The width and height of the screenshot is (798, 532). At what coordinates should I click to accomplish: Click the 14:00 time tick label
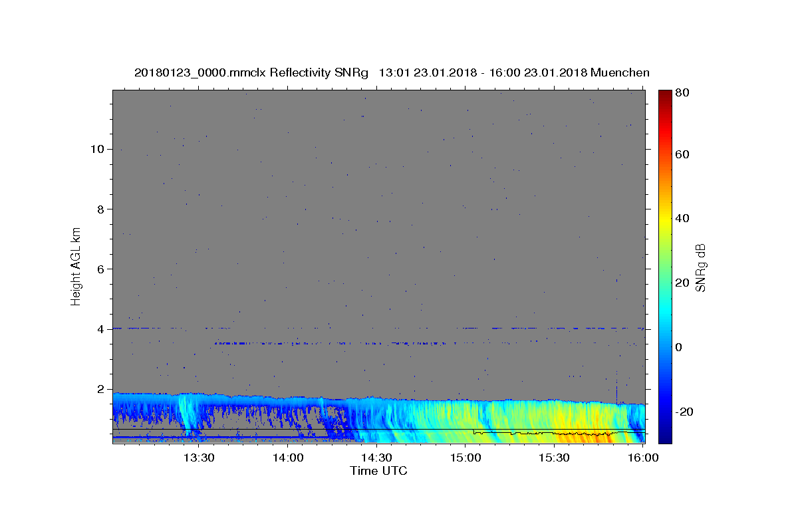click(288, 458)
